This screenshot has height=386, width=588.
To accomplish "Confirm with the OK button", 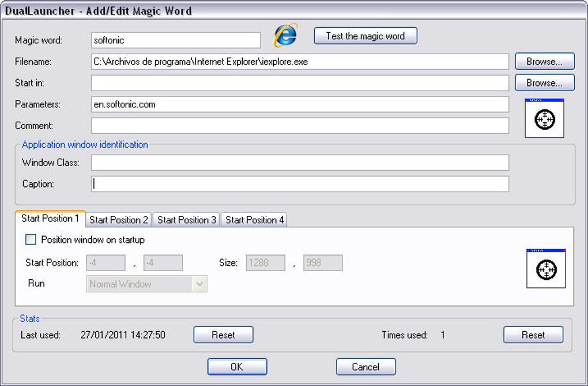I will [237, 367].
